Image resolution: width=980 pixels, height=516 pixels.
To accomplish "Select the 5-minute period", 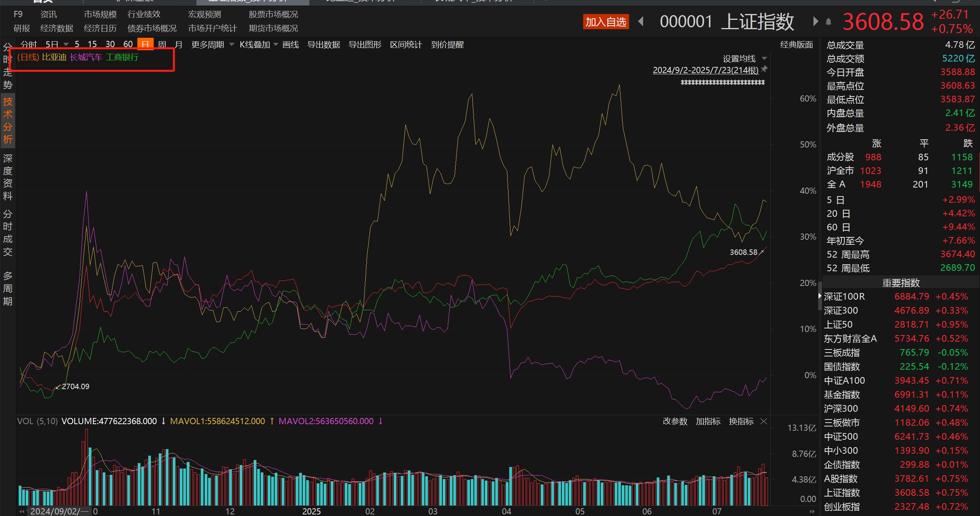I will point(77,44).
